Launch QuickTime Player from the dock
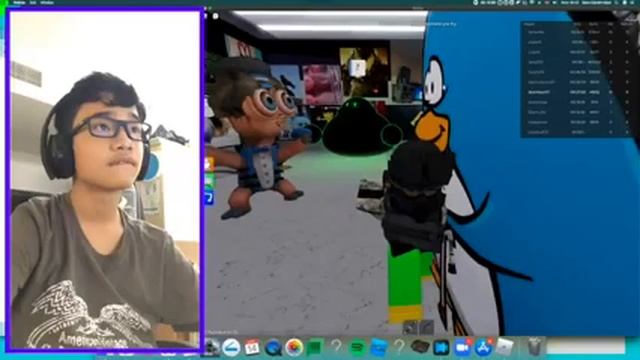640x360 pixels. [x=273, y=347]
